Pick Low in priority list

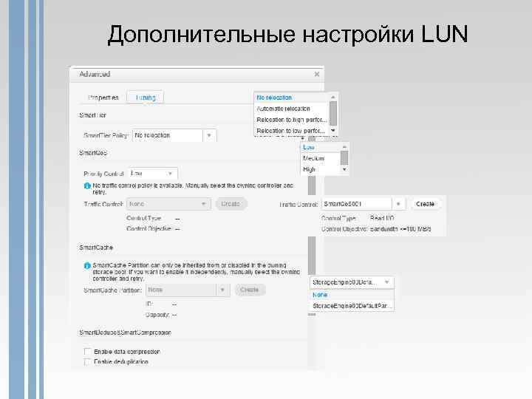(320, 147)
